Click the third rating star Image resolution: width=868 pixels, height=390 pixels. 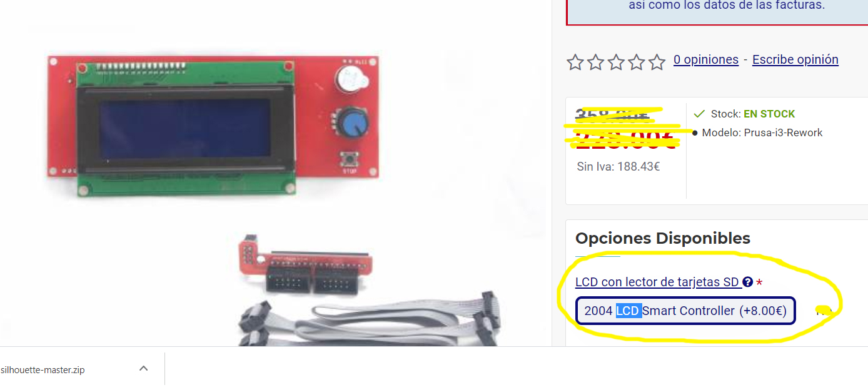click(x=616, y=62)
